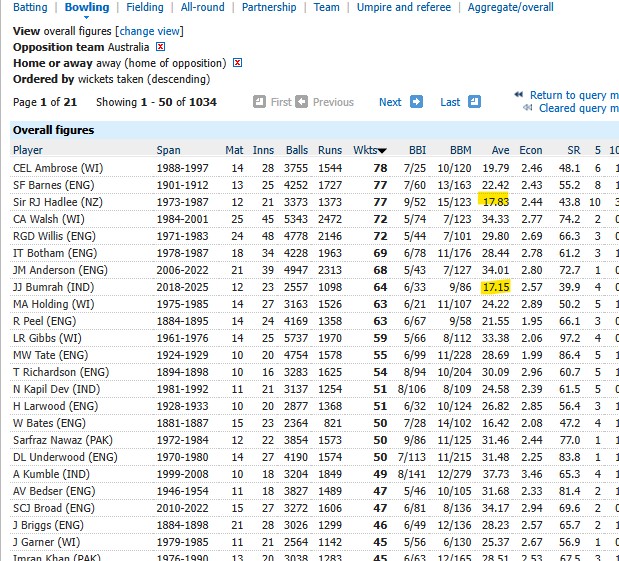Remove the Home or away filter
This screenshot has height=561, width=619.
[238, 62]
